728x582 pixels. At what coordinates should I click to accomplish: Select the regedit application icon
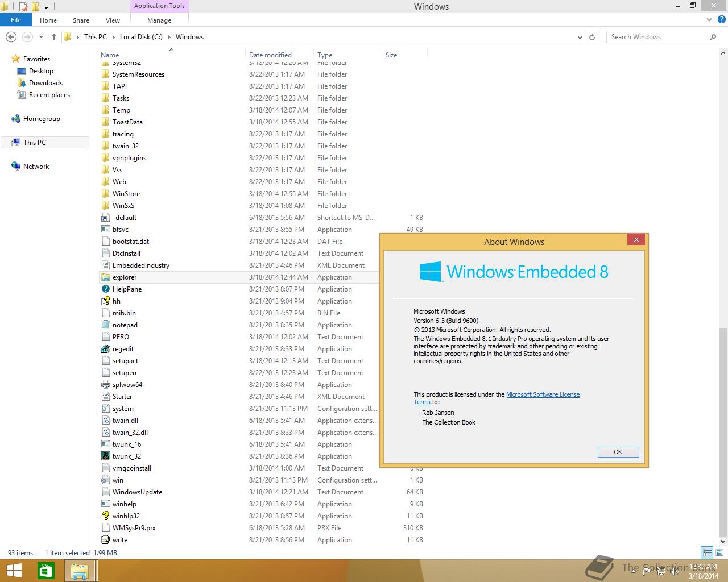coord(105,349)
